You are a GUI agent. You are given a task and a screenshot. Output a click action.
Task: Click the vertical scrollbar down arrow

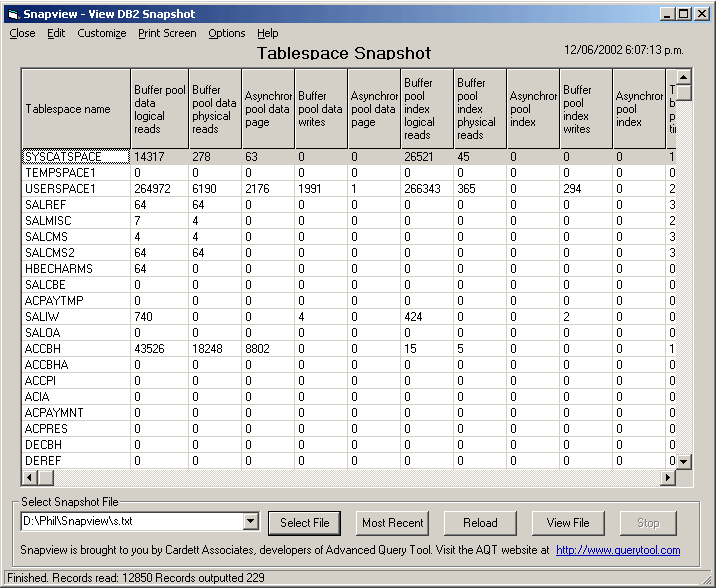pos(684,461)
